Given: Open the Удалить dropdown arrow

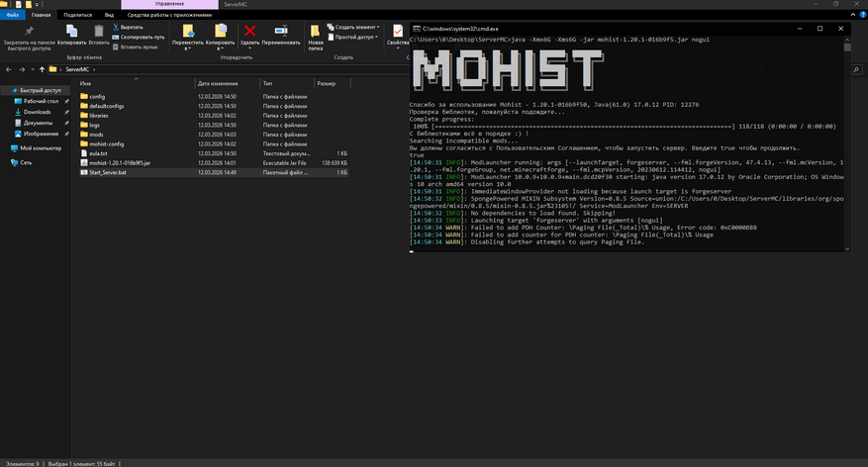Looking at the screenshot, I should pos(249,48).
